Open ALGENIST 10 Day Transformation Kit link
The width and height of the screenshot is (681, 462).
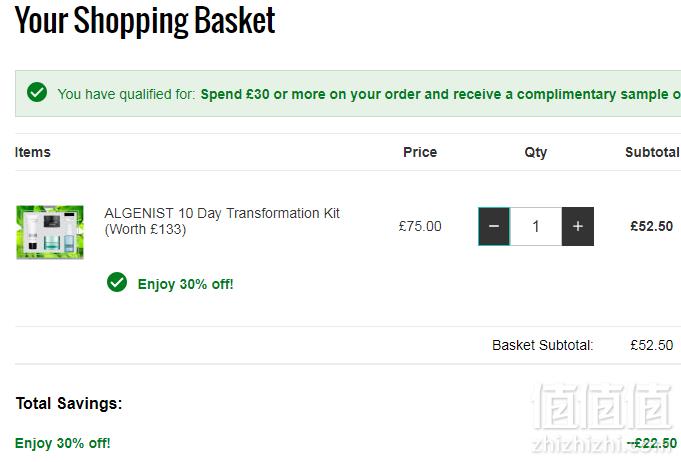click(x=222, y=221)
